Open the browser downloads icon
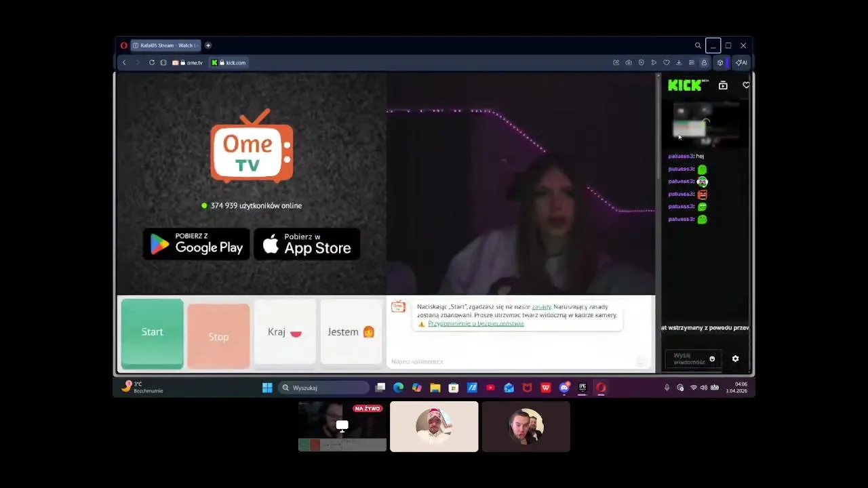Viewport: 868px width, 488px height. [x=679, y=62]
